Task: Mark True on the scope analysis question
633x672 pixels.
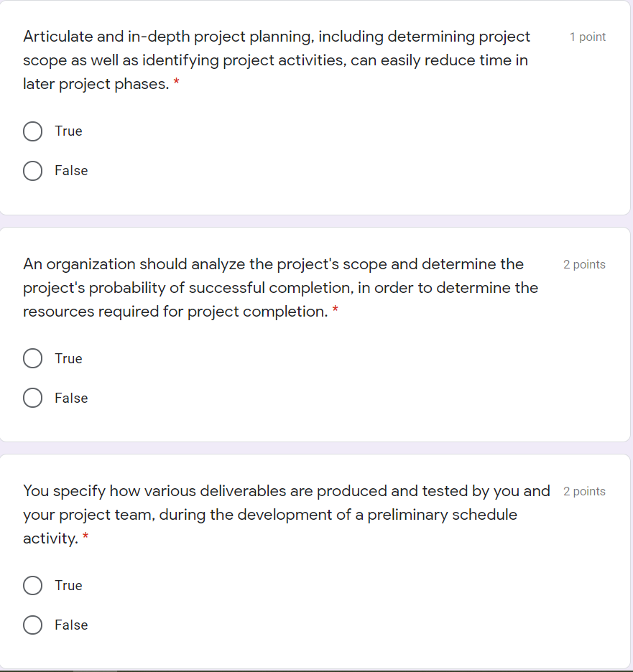Action: point(32,358)
